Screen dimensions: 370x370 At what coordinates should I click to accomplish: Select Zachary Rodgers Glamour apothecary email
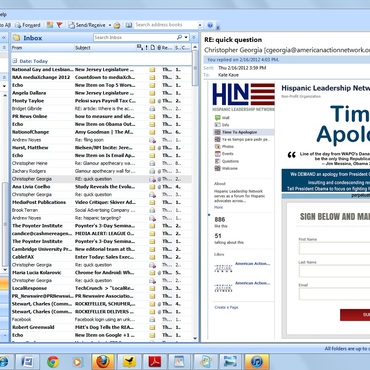point(101,171)
